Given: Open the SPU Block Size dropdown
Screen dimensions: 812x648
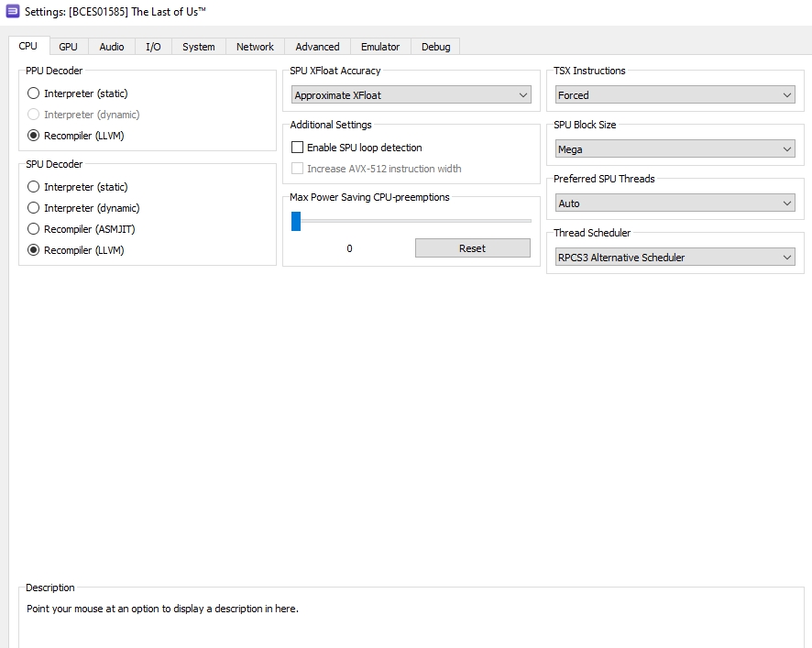Looking at the screenshot, I should pyautogui.click(x=675, y=149).
